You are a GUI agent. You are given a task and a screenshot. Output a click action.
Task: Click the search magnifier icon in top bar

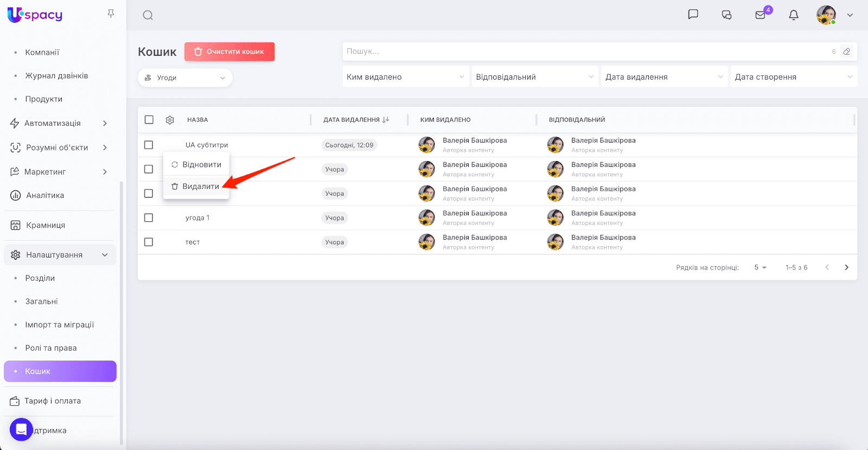[x=148, y=15]
